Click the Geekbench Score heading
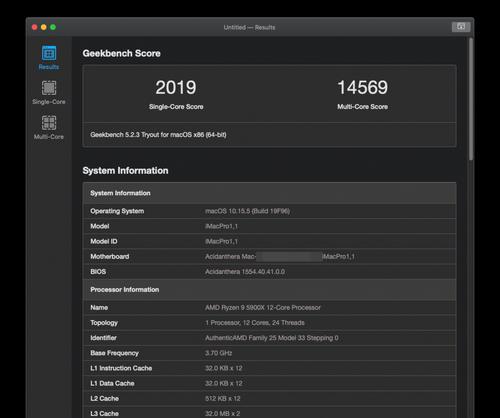The width and height of the screenshot is (500, 418). point(121,53)
